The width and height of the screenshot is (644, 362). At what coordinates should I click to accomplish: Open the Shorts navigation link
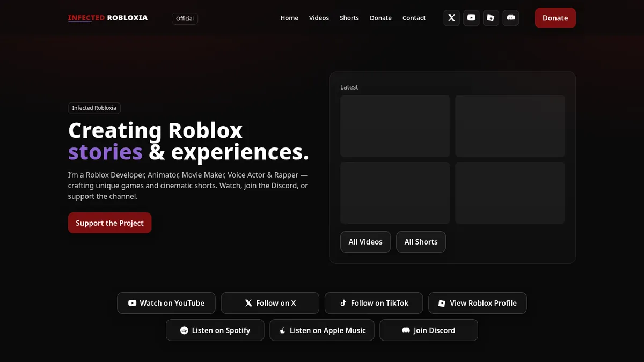pyautogui.click(x=349, y=18)
